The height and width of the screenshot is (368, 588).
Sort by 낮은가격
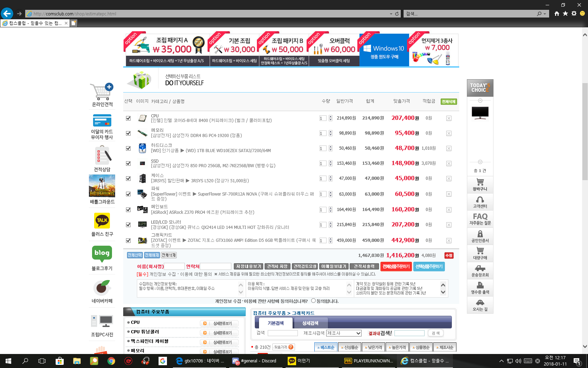(373, 347)
